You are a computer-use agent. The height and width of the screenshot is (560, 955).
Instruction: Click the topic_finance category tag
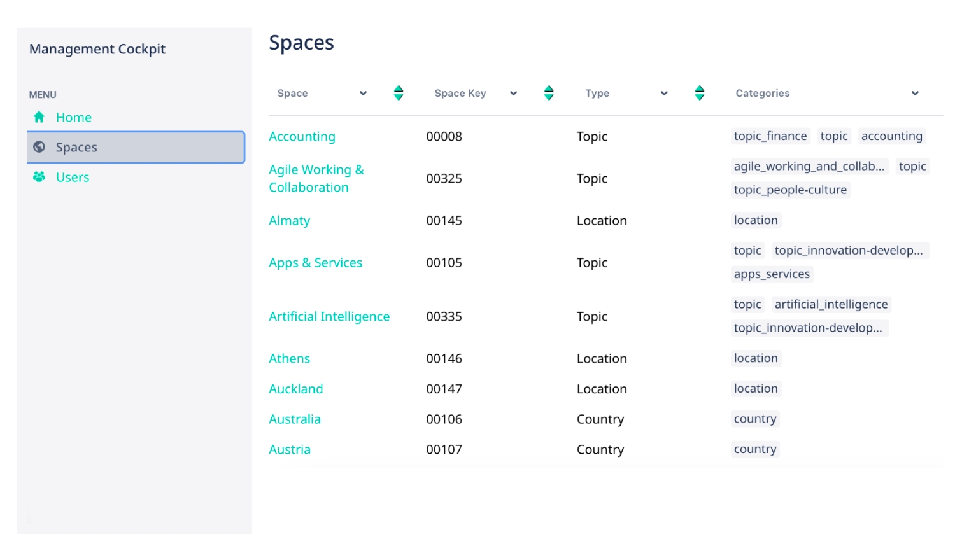click(770, 136)
